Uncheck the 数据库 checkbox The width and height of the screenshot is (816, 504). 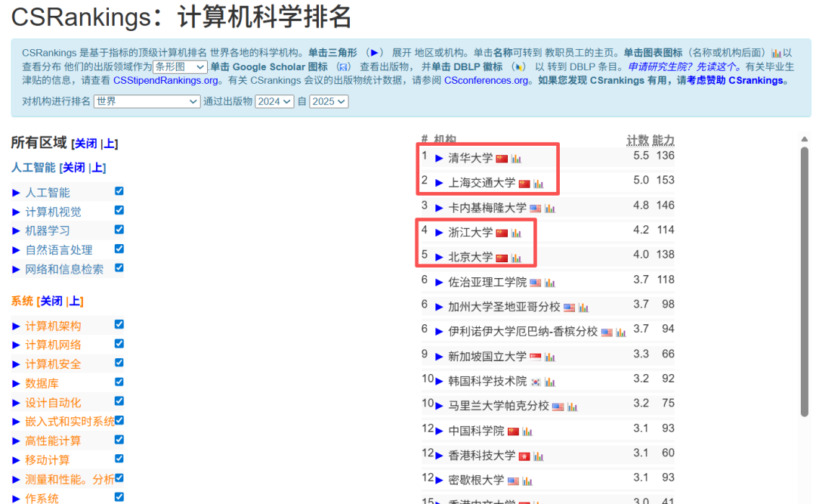pyautogui.click(x=119, y=382)
